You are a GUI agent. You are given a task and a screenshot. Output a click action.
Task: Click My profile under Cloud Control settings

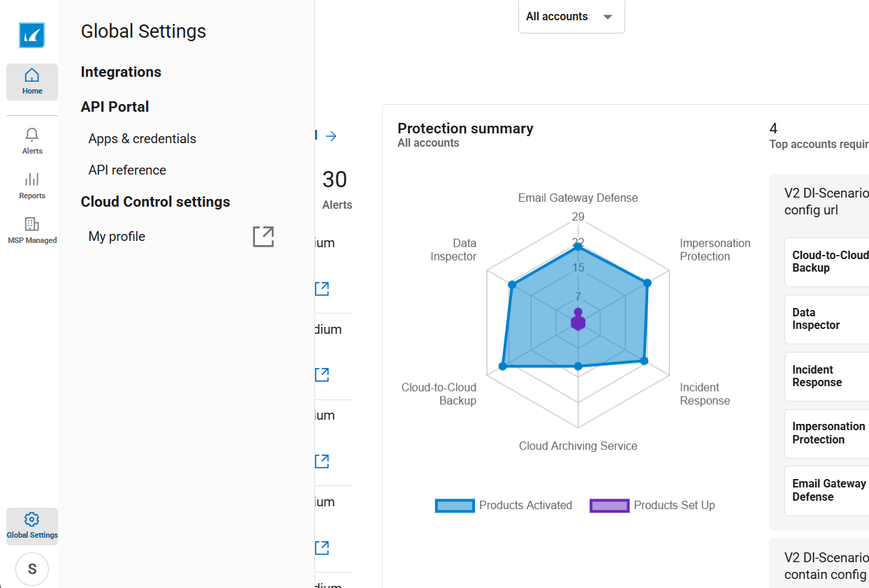(117, 237)
